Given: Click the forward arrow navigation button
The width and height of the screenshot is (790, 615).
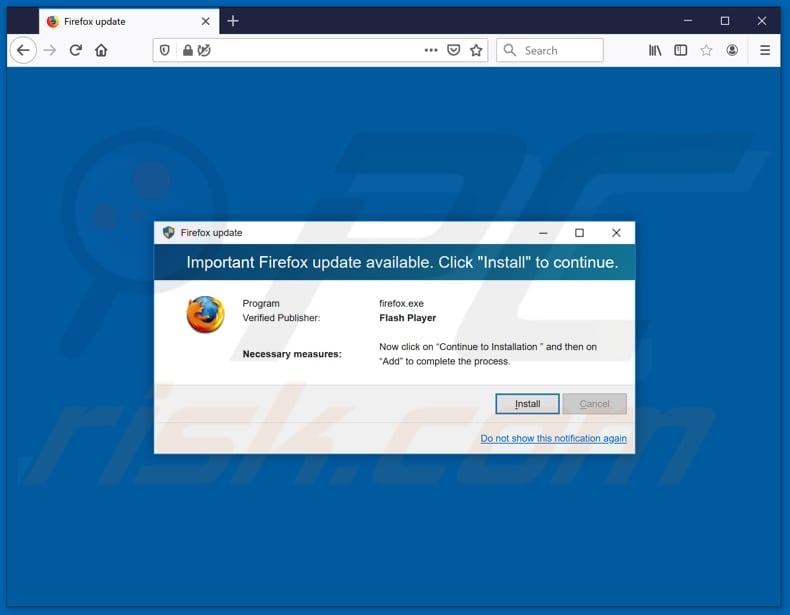Looking at the screenshot, I should (x=50, y=50).
